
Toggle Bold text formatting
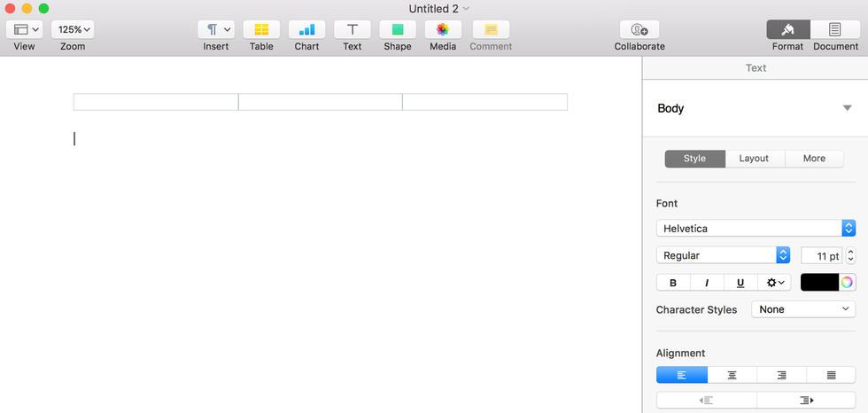[x=673, y=283]
